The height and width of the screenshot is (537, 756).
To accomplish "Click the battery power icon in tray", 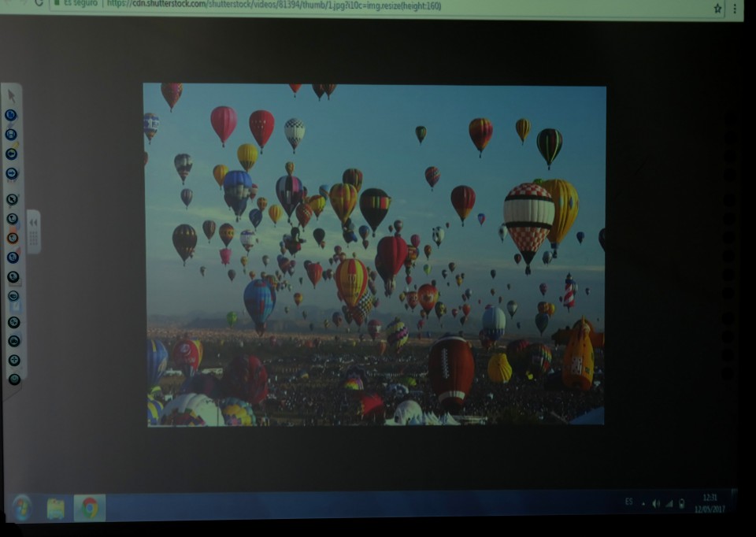I will pyautogui.click(x=681, y=504).
